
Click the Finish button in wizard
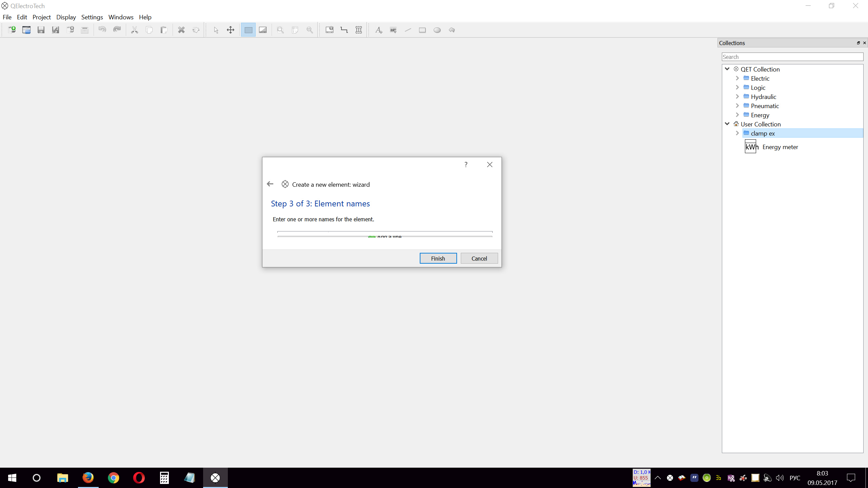tap(438, 258)
